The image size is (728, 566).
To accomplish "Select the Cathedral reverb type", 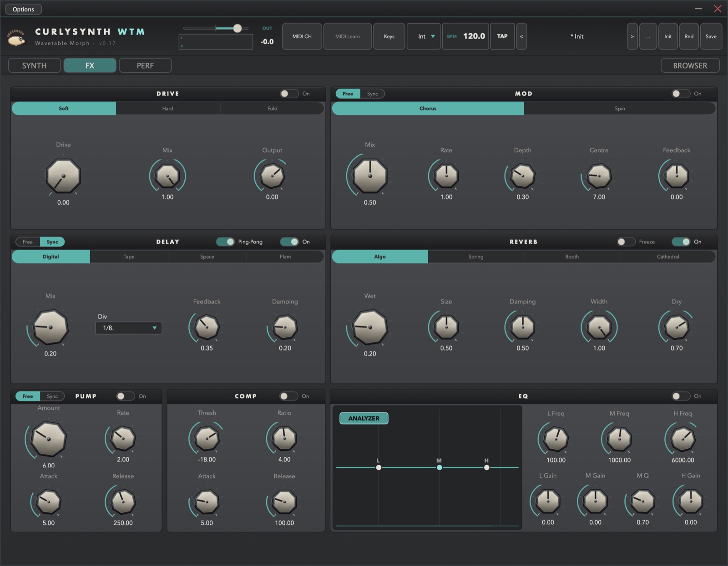I will pyautogui.click(x=667, y=256).
